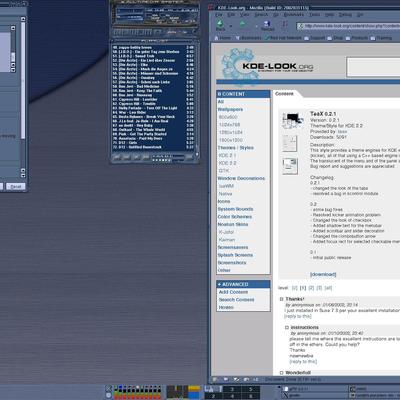This screenshot has height=400, width=400.
Task: Open the Back button history dropdown arrow
Action: [231, 26]
